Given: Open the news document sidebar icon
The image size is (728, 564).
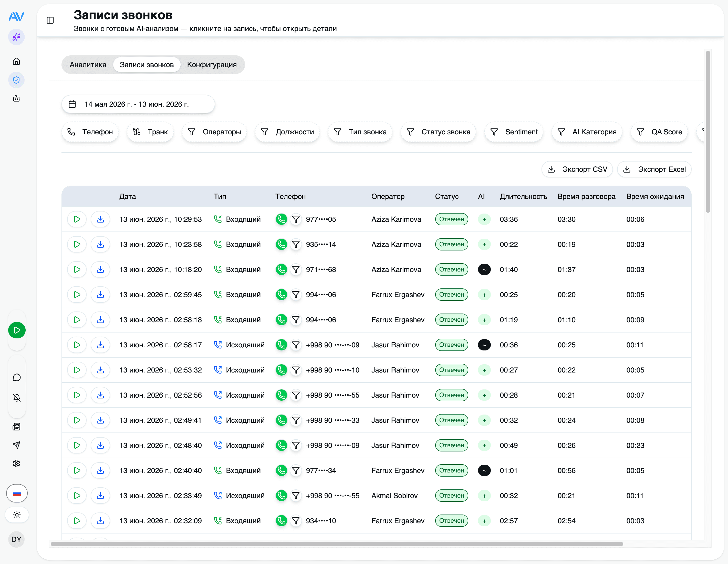Looking at the screenshot, I should click(16, 427).
